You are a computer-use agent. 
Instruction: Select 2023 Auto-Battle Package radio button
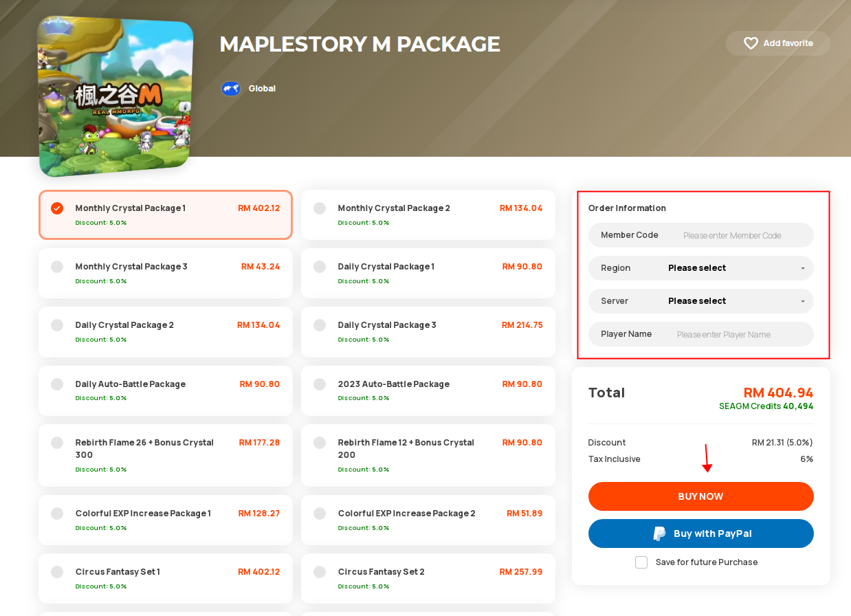(x=320, y=384)
